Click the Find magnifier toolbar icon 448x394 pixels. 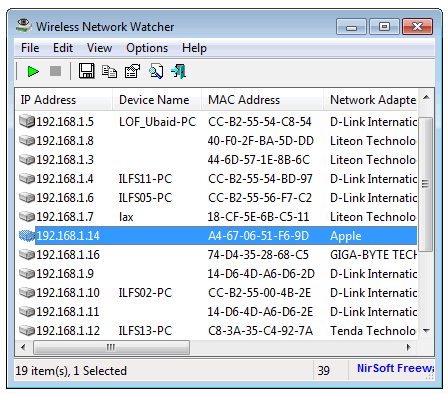pyautogui.click(x=156, y=71)
